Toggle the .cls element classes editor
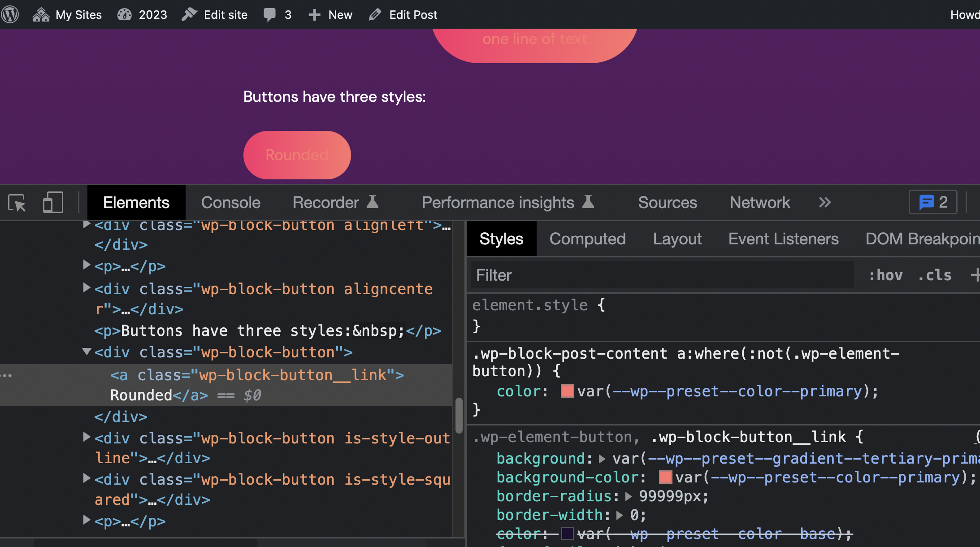The height and width of the screenshot is (547, 980). coord(934,275)
